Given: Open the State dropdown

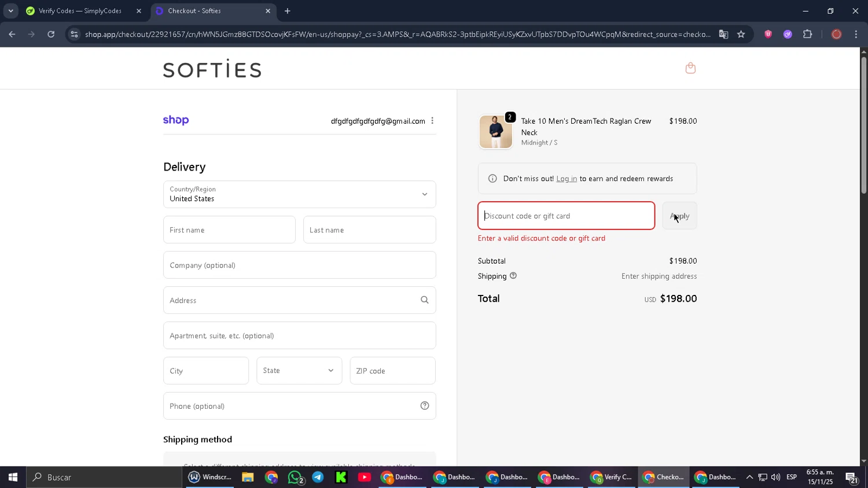Looking at the screenshot, I should tap(299, 371).
